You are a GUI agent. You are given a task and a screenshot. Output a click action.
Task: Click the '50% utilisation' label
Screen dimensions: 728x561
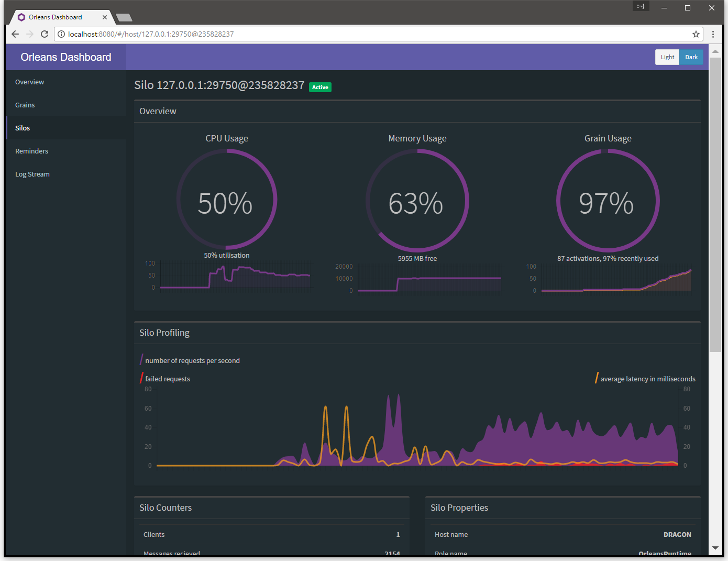(227, 256)
